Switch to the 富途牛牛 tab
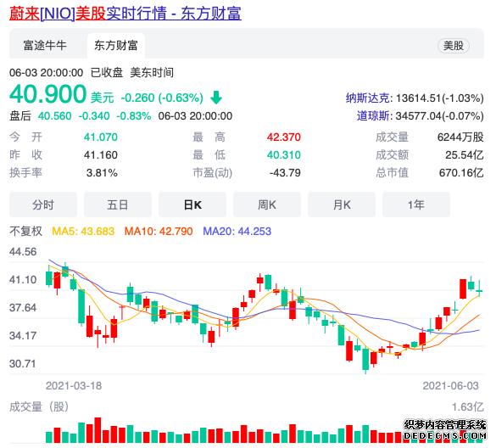The width and height of the screenshot is (496, 448). (45, 46)
